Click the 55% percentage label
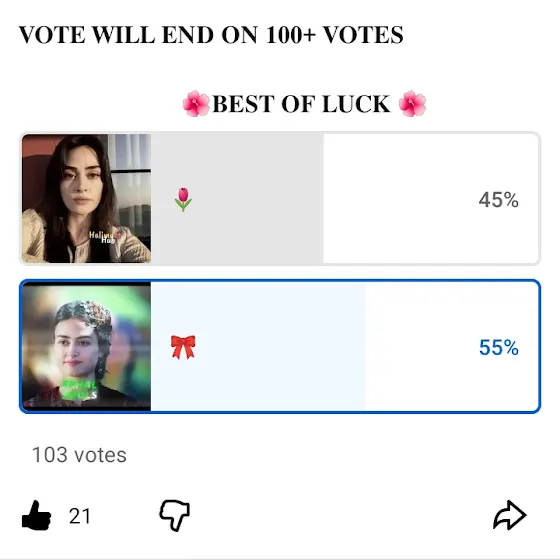560x560 pixels. (499, 348)
